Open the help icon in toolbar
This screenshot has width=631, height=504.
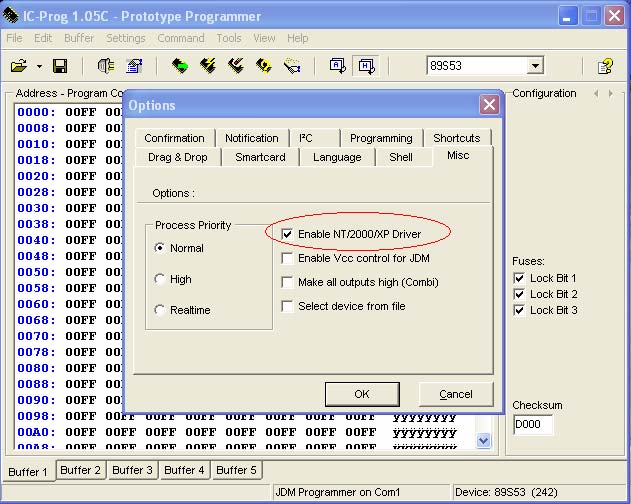[x=605, y=66]
